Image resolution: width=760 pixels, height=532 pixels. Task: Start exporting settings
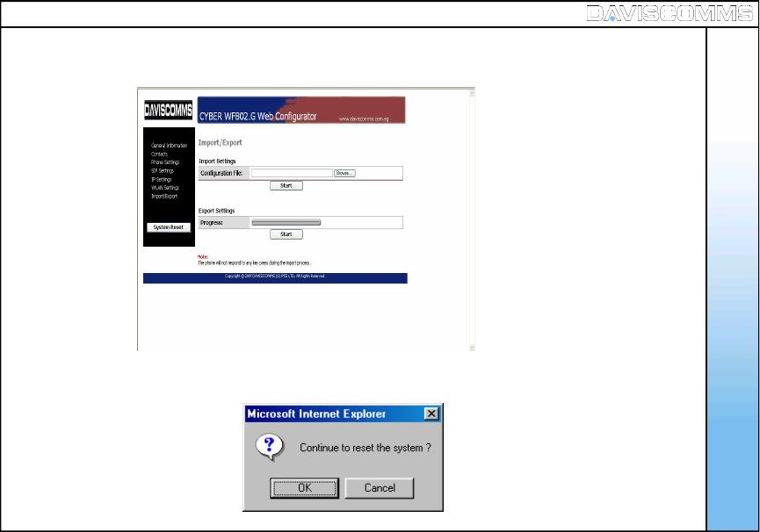(x=286, y=234)
